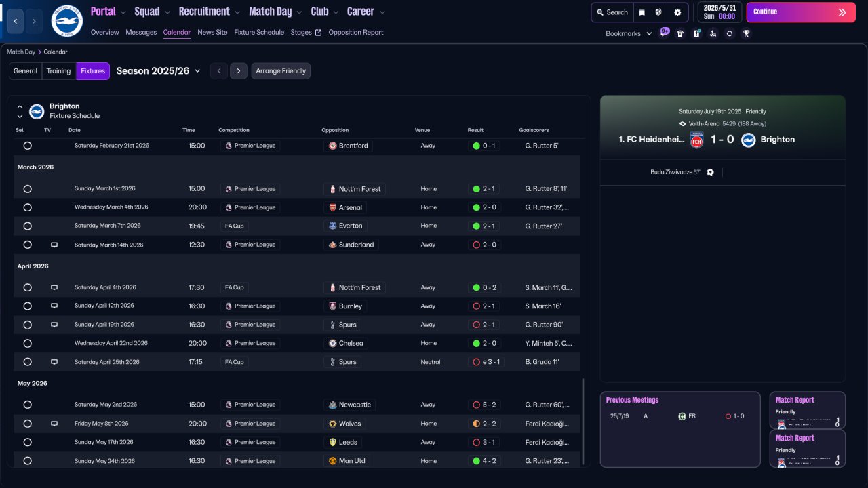
Task: Switch to the Training calendar tab
Action: 58,71
